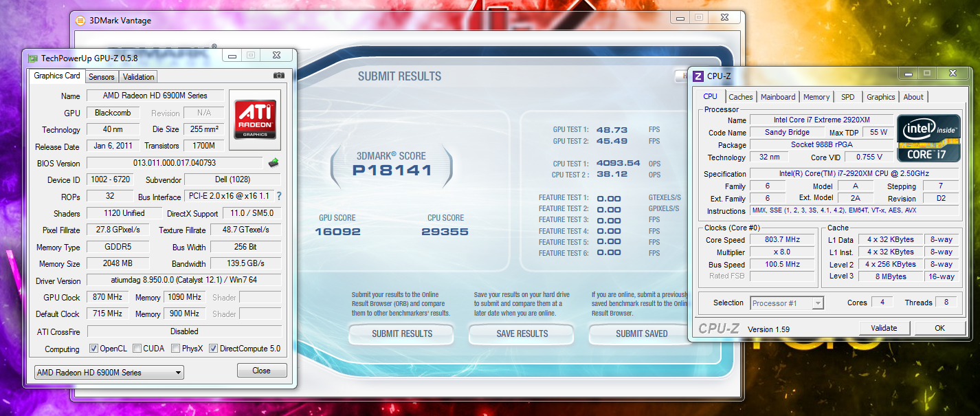Click the Memory Size value 2048 MB
This screenshot has height=416, width=980.
[x=118, y=263]
